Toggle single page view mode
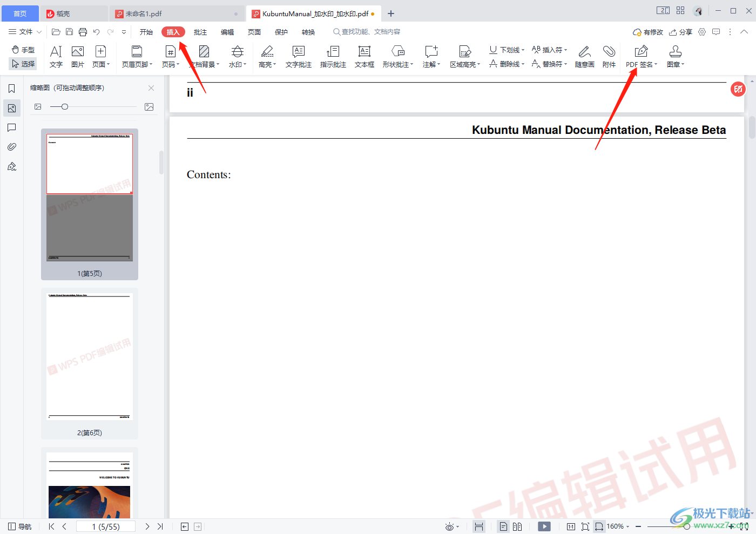 (503, 526)
